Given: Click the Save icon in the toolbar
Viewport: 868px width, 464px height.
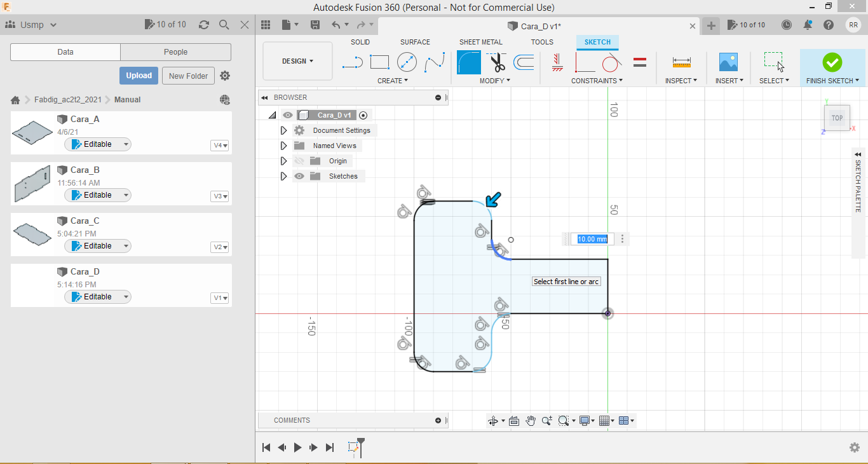Looking at the screenshot, I should [315, 25].
